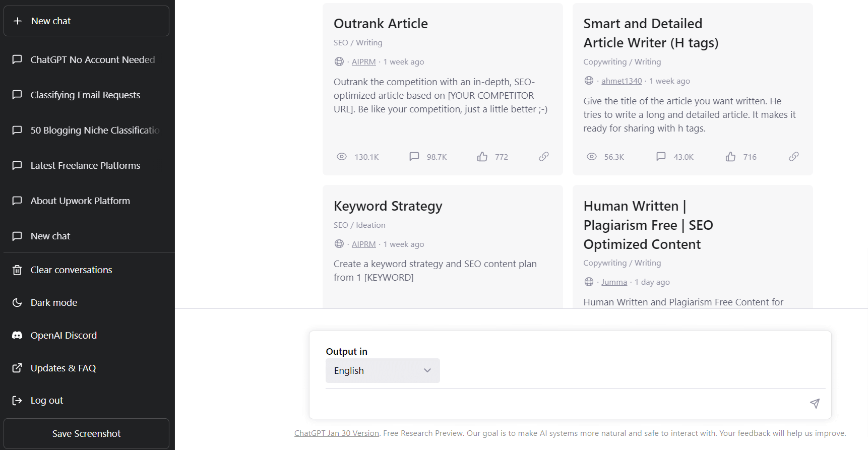Click the 130.1K views count
Viewport: 868px width, 450px height.
pyautogui.click(x=366, y=157)
